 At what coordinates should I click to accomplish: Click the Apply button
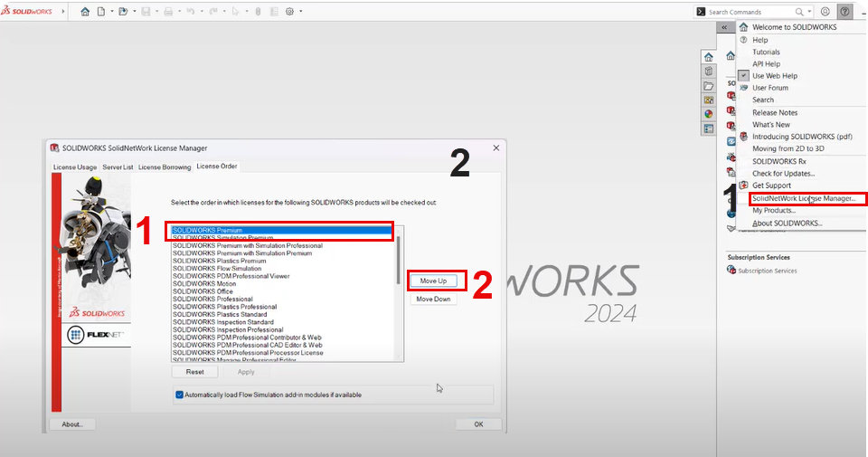[x=246, y=372]
